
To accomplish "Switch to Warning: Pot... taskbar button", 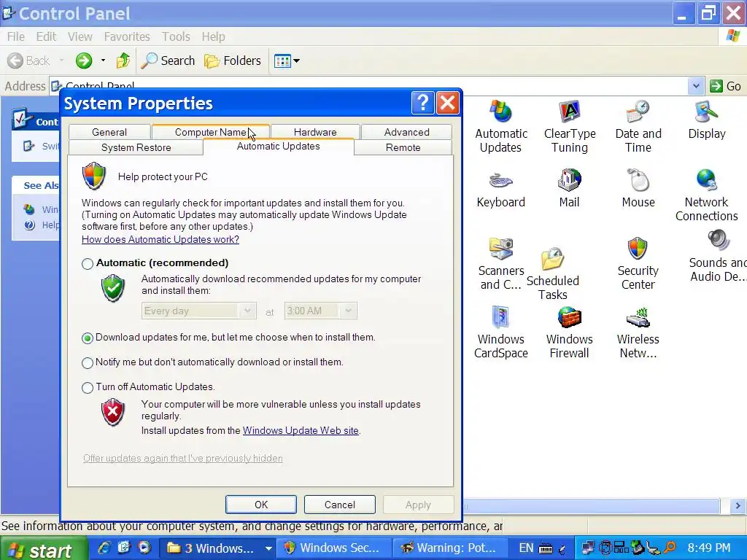I will [x=451, y=548].
